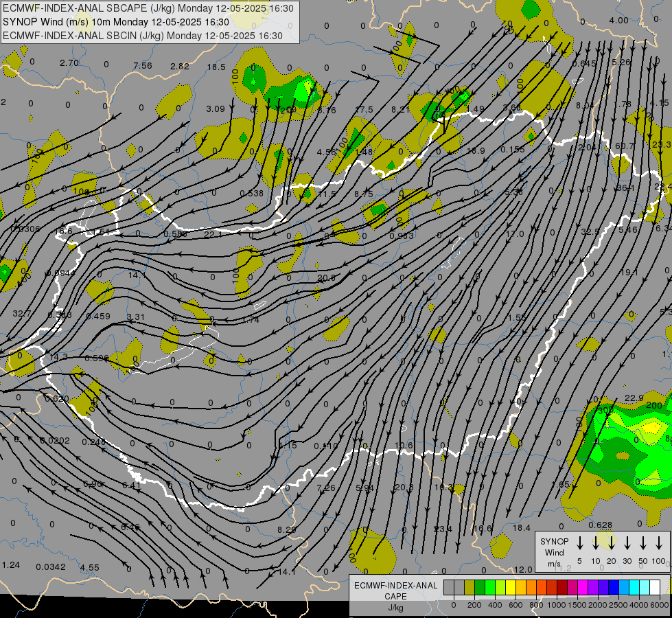
Task: Click the 4.56 value on the map
Action: [x=326, y=152]
